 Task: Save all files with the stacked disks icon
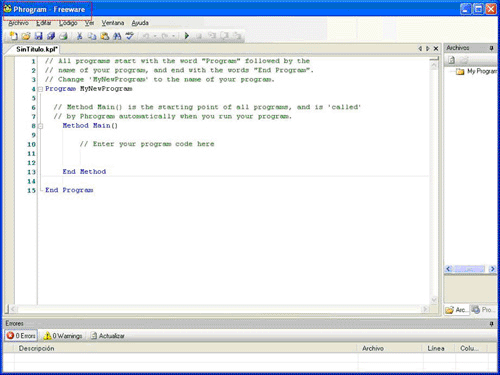click(x=51, y=36)
